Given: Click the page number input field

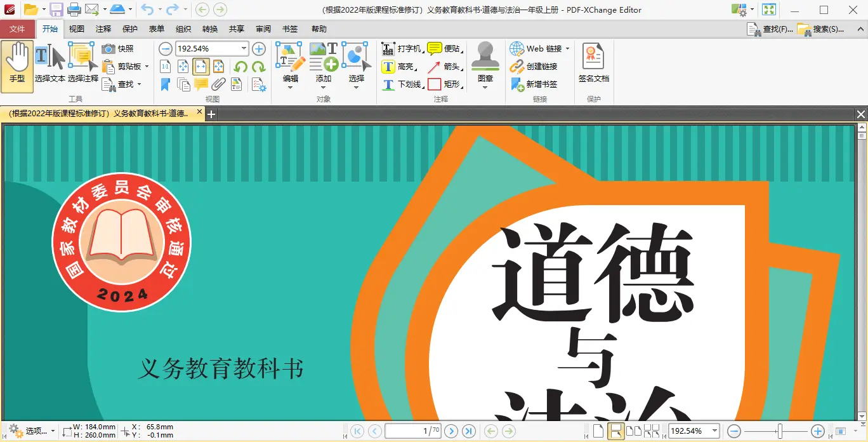Looking at the screenshot, I should [412, 431].
